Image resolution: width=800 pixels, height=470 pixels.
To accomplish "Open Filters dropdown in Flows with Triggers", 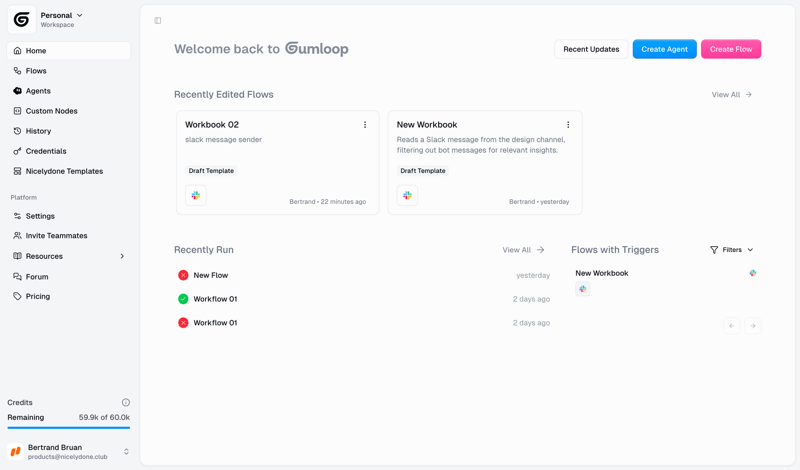I will [731, 250].
